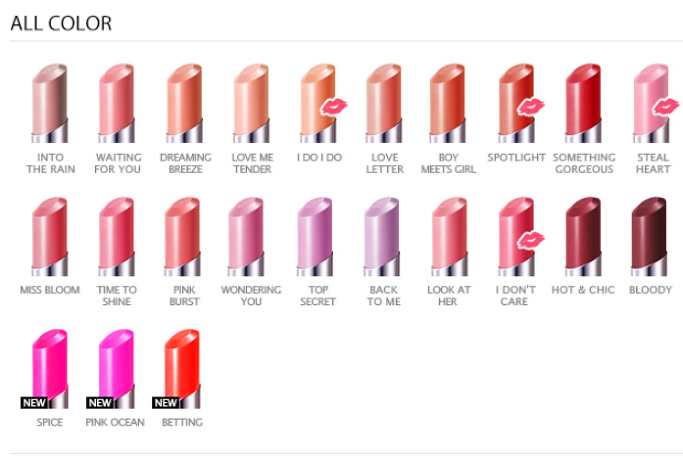The image size is (683, 456).
Task: Click the SPICE label text
Action: [x=50, y=422]
